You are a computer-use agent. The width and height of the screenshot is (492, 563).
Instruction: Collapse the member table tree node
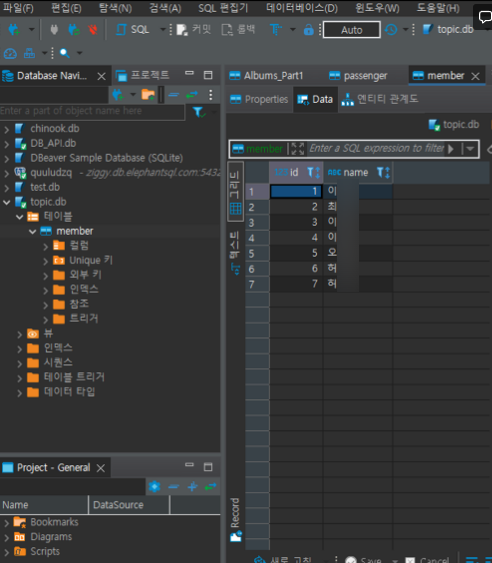point(32,232)
